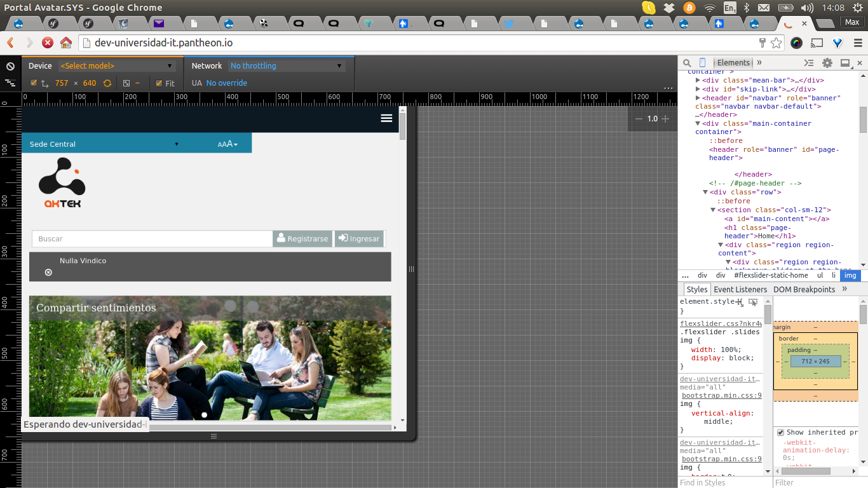Viewport: 868px width, 488px height.
Task: Click the Registrarse button
Action: pyautogui.click(x=302, y=239)
